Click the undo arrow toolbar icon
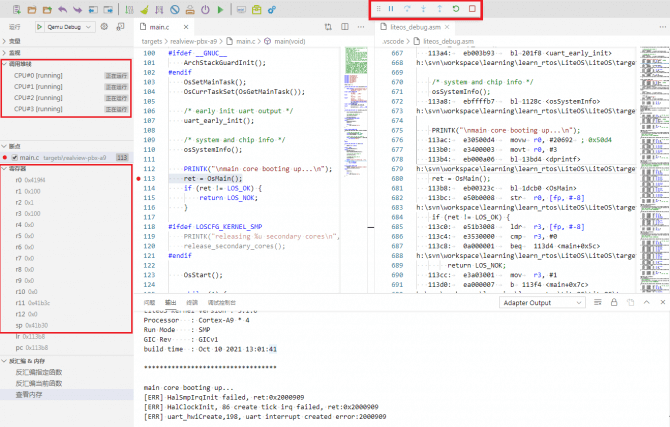Viewport: 670px width, 427px height. (62, 9)
